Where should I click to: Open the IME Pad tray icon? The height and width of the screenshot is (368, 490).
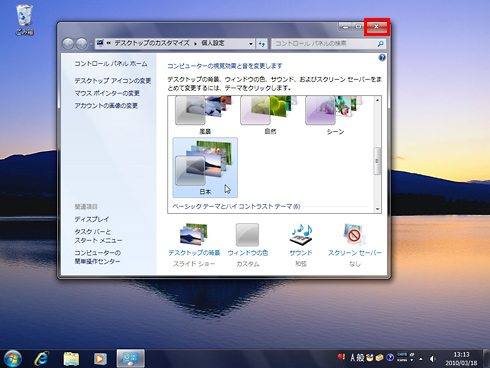point(370,358)
